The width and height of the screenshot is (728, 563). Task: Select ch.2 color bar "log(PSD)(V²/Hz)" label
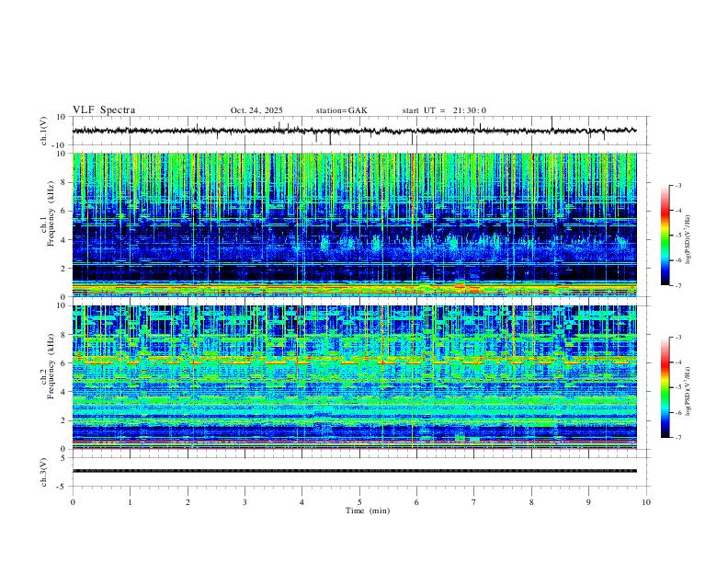tap(688, 391)
